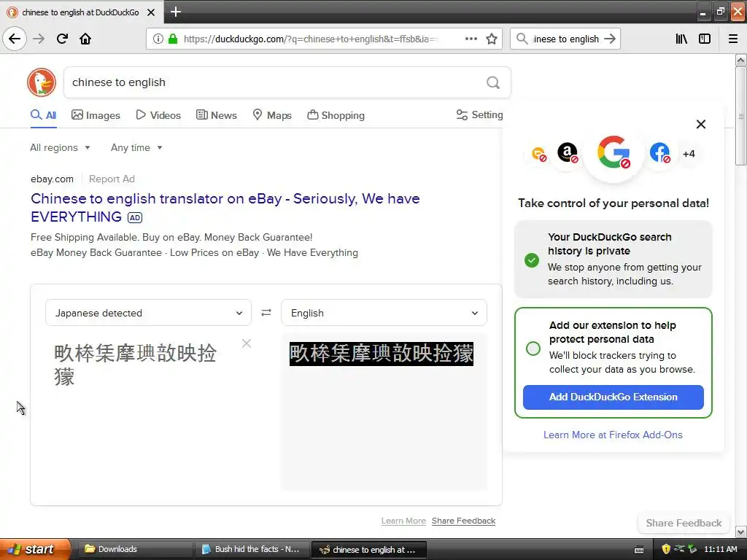Click the DuckDuckGo duck logo
Image resolution: width=747 pixels, height=560 pixels.
click(42, 82)
